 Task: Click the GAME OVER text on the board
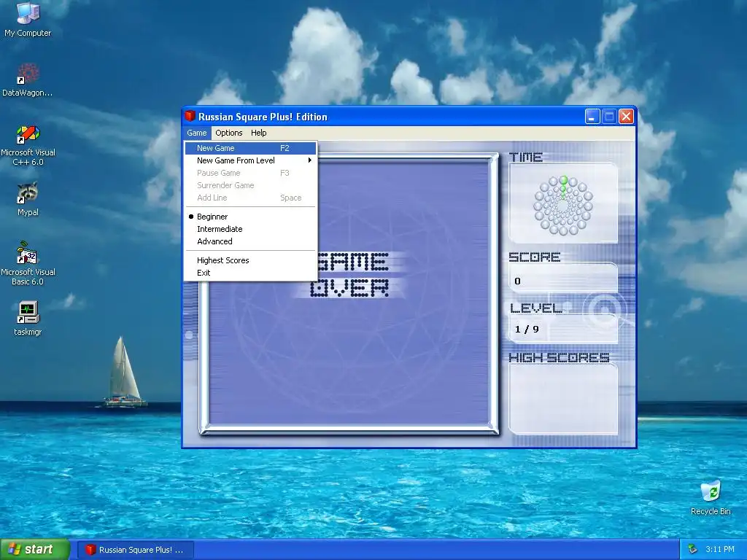353,275
